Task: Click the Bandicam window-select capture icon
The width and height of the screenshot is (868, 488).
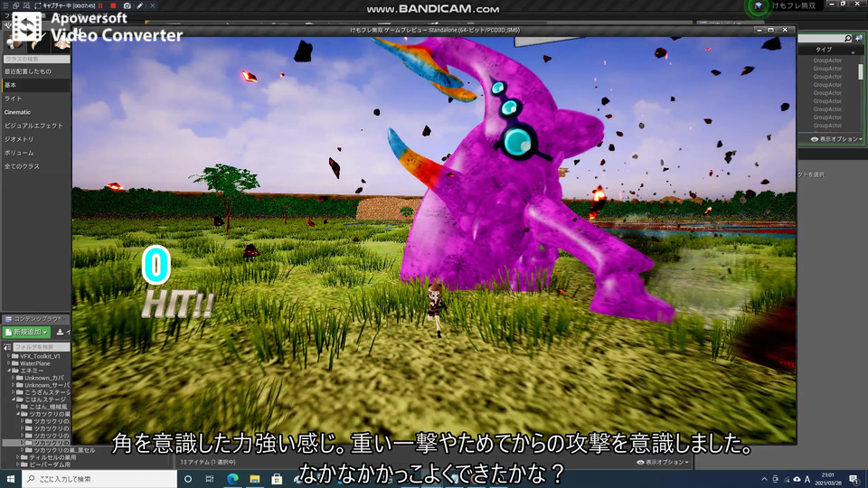Action: [15, 5]
